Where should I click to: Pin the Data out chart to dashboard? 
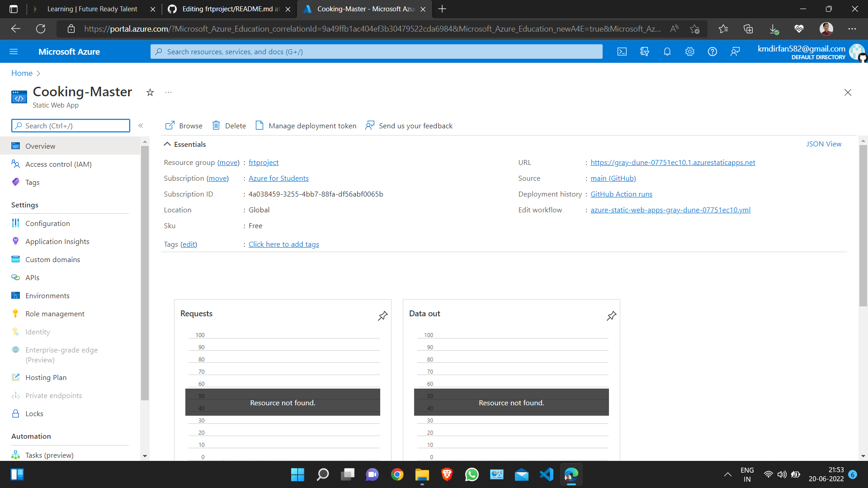click(x=611, y=316)
